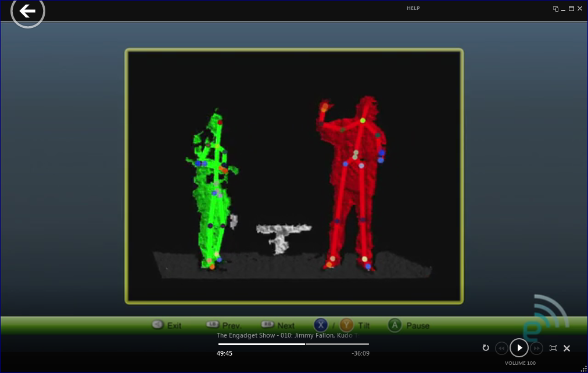Click the remaining time -36:09
Viewport: 588px width, 373px height.
pyautogui.click(x=360, y=353)
